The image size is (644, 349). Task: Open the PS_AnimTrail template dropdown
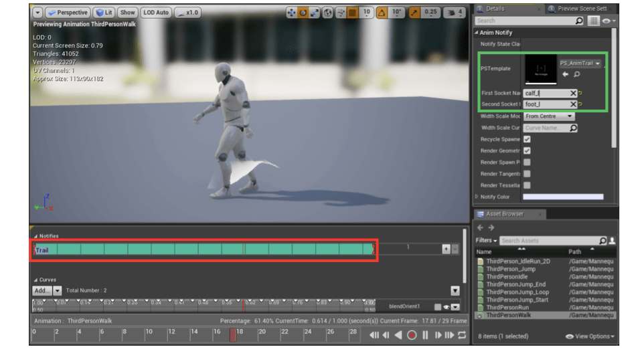580,63
